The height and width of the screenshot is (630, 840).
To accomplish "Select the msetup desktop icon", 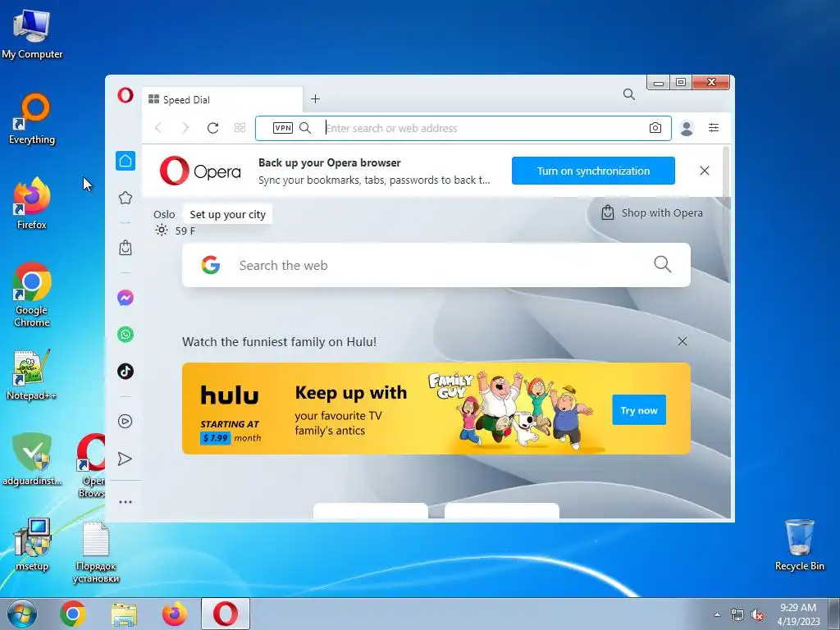I will click(x=32, y=545).
